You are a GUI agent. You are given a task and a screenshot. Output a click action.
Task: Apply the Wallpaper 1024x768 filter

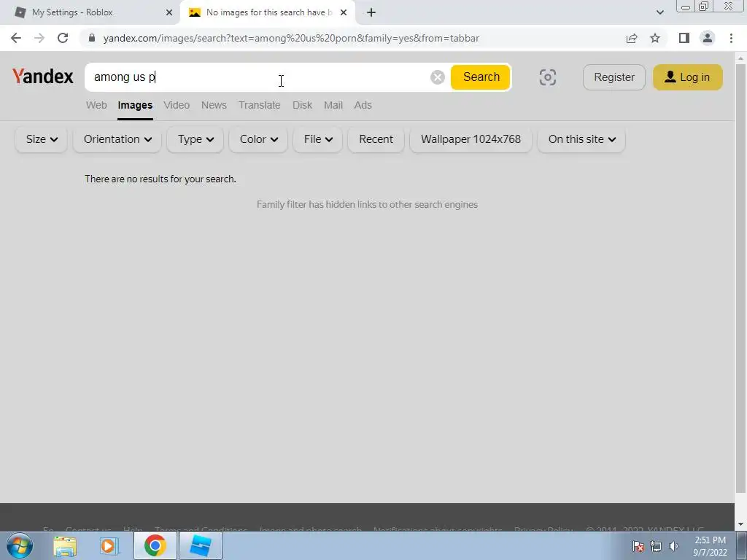tap(471, 139)
